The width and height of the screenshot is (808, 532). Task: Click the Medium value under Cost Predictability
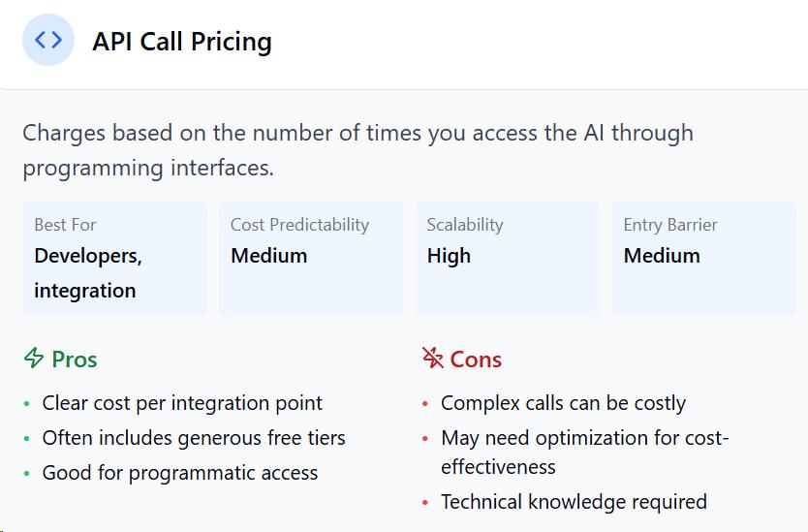[x=269, y=256]
